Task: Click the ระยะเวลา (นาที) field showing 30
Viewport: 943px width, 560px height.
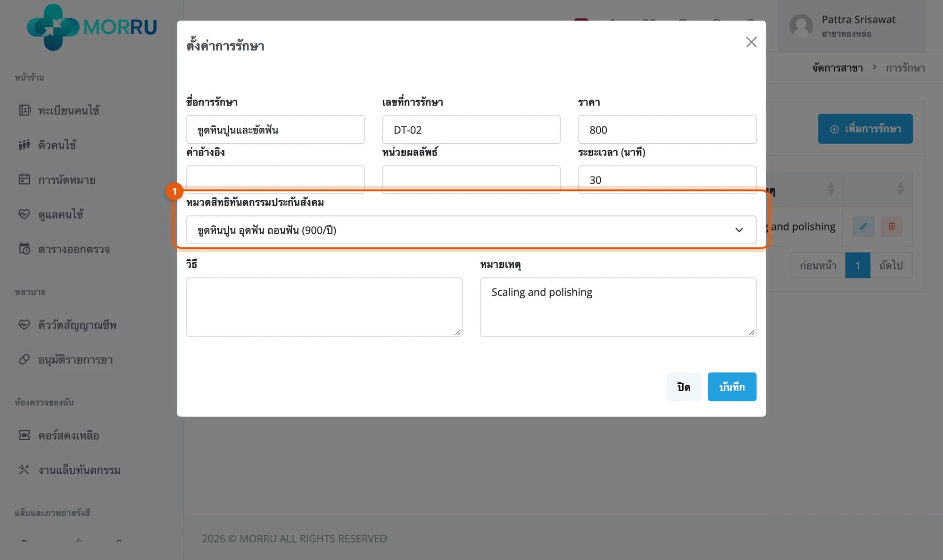Action: coord(667,179)
